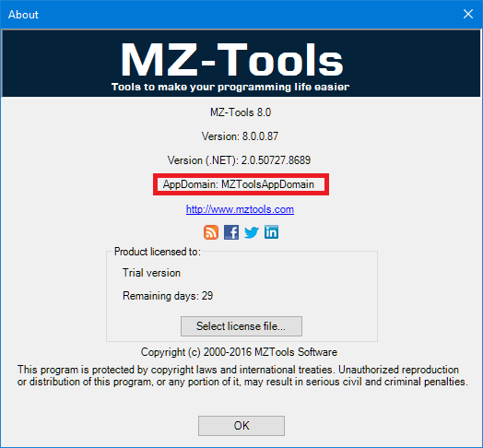Open the Twitter bird icon
Image resolution: width=483 pixels, height=448 pixels.
[x=252, y=232]
